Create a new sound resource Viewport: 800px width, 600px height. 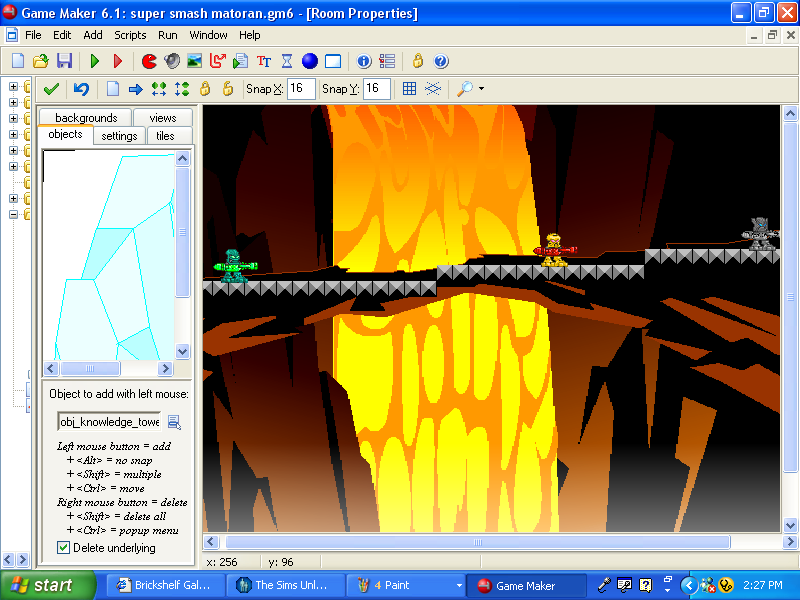pyautogui.click(x=171, y=61)
